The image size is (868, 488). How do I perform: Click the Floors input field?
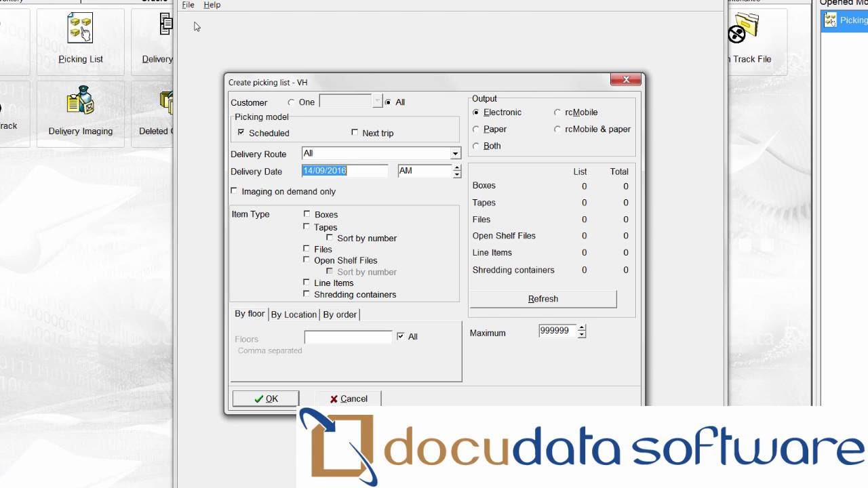(x=348, y=337)
